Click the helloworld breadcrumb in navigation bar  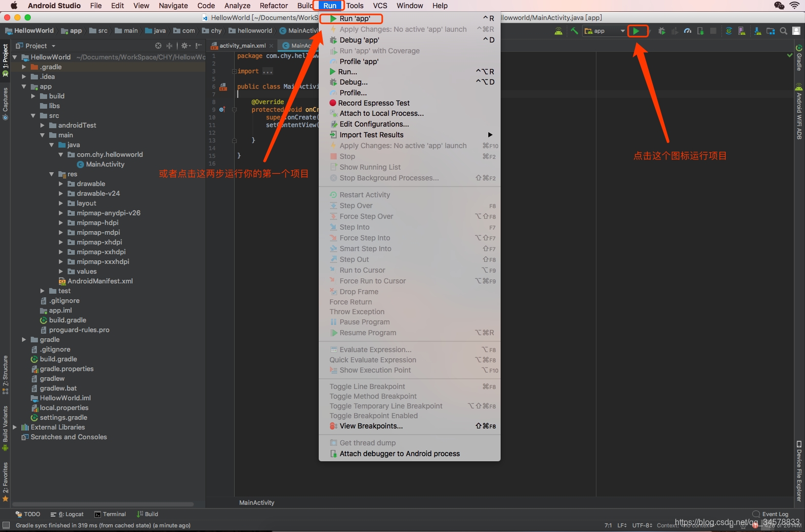[x=251, y=31]
